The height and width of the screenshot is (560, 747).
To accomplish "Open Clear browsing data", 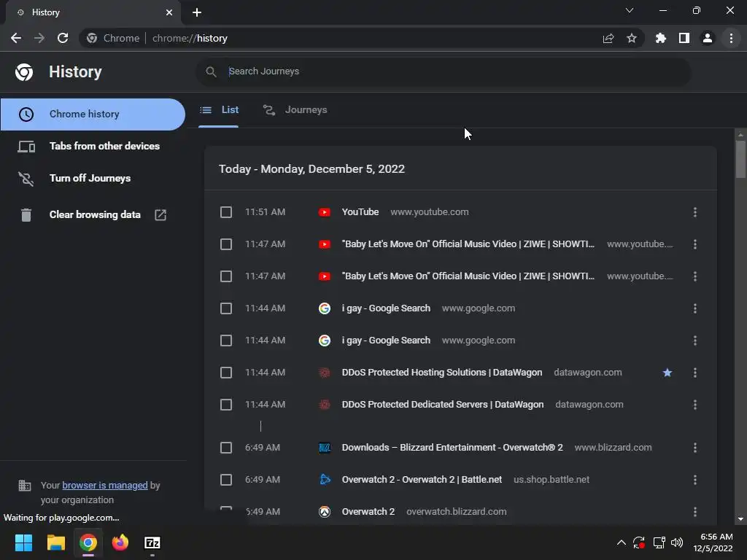I will coord(95,215).
